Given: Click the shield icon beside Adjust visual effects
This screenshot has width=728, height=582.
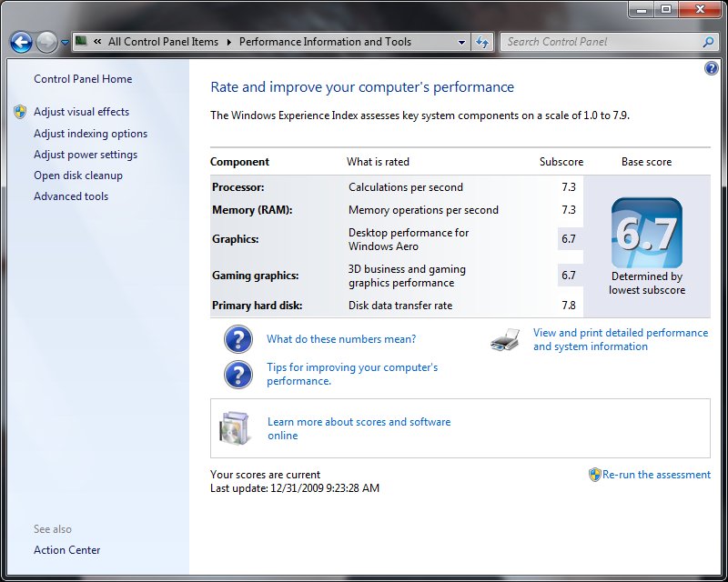Looking at the screenshot, I should (x=20, y=112).
